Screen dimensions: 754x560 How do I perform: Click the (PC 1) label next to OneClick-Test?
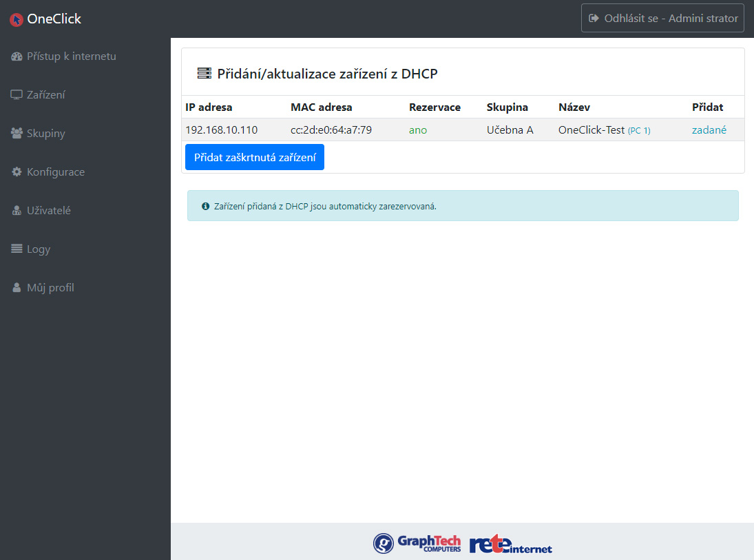[639, 130]
